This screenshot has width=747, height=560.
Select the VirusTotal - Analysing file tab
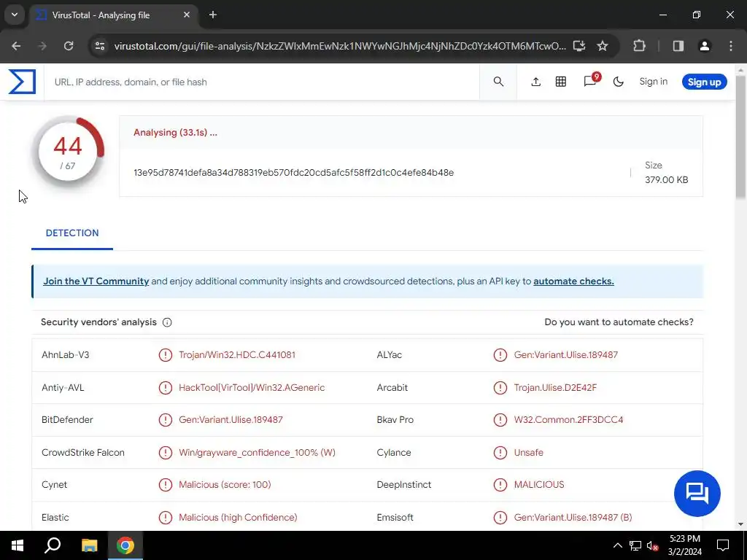(x=113, y=15)
